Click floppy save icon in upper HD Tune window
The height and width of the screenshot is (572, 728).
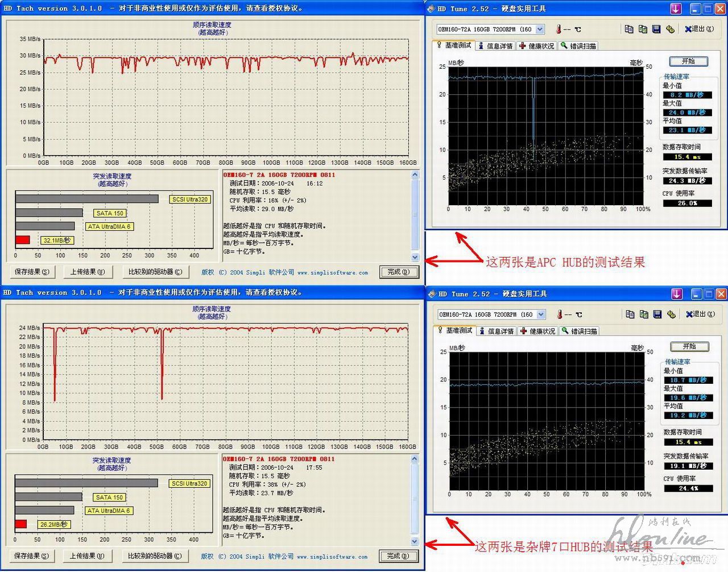pos(656,29)
